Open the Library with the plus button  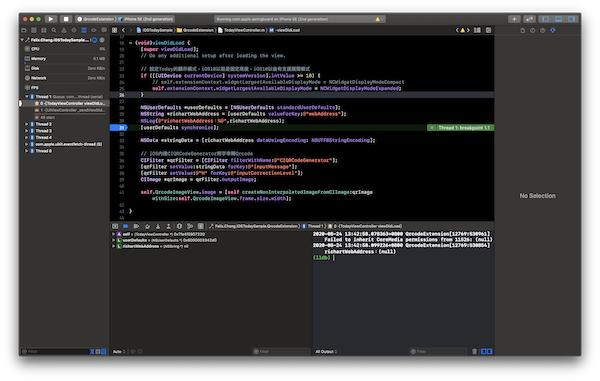[x=514, y=19]
